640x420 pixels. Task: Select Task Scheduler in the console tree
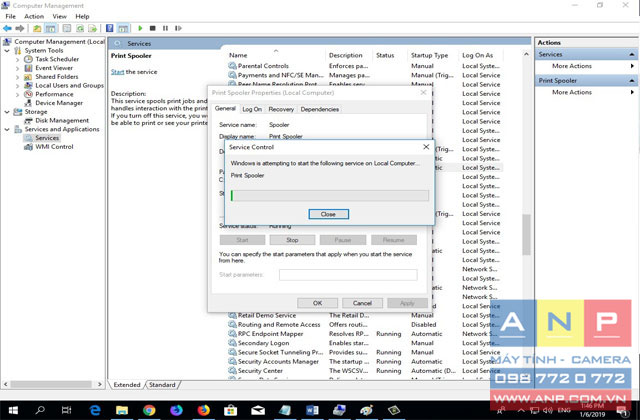click(x=57, y=59)
